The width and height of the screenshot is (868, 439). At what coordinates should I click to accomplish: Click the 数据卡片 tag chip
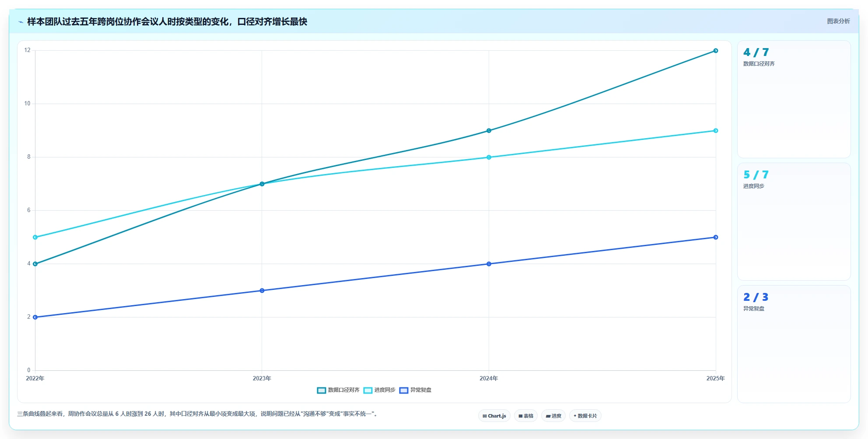coord(585,416)
